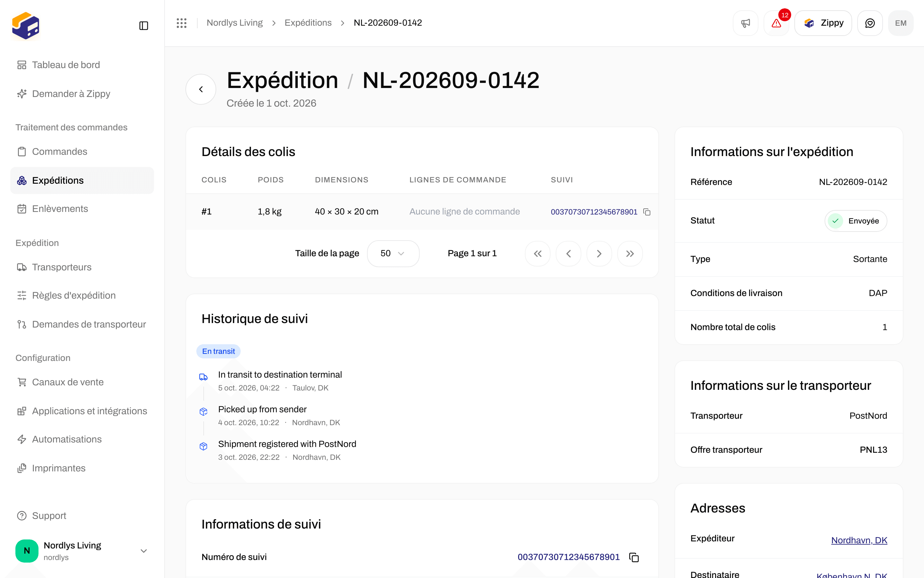This screenshot has height=578, width=924.
Task: Open tracking number link under Informations de suivi
Action: pyautogui.click(x=569, y=557)
